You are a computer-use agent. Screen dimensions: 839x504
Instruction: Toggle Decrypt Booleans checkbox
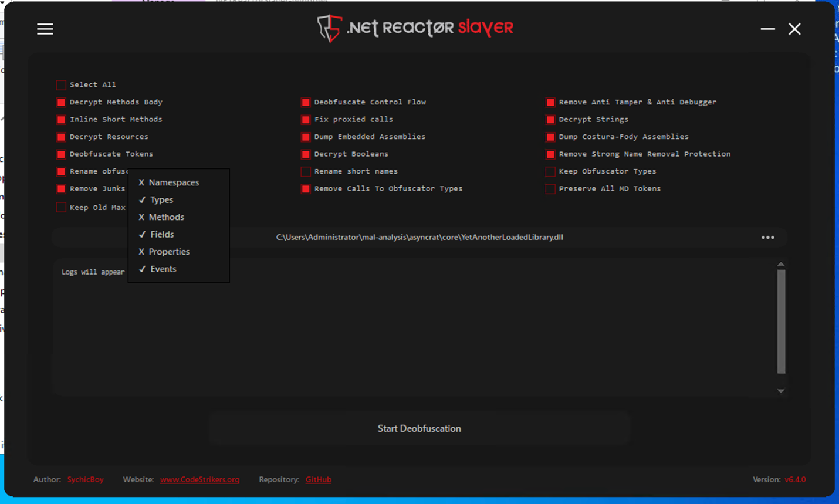(306, 154)
